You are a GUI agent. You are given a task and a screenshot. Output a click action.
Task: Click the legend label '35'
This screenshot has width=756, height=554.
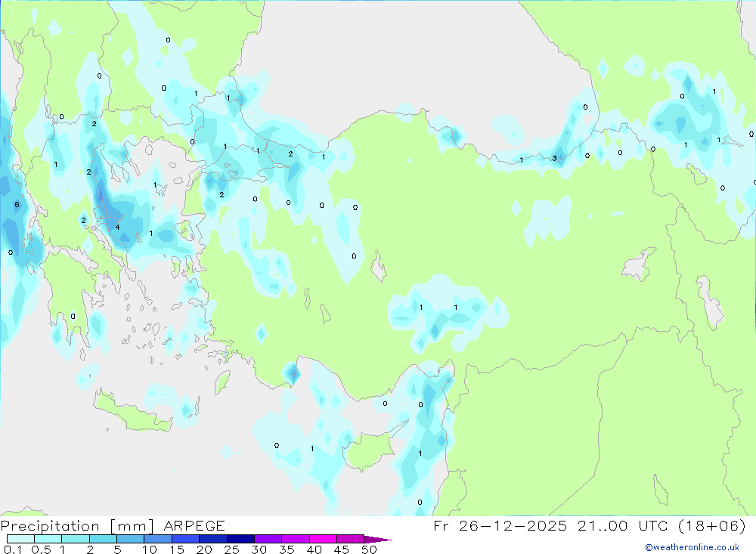287,549
